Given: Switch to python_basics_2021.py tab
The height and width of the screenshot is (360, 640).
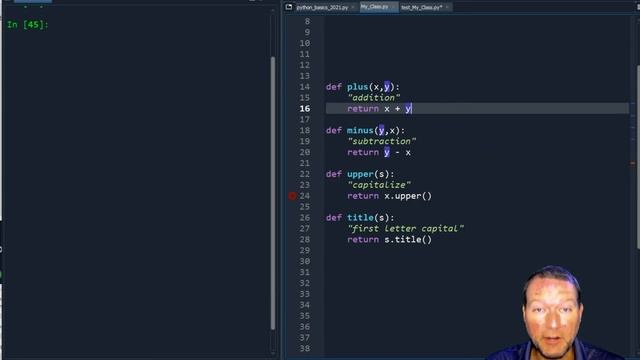Looking at the screenshot, I should point(322,7).
